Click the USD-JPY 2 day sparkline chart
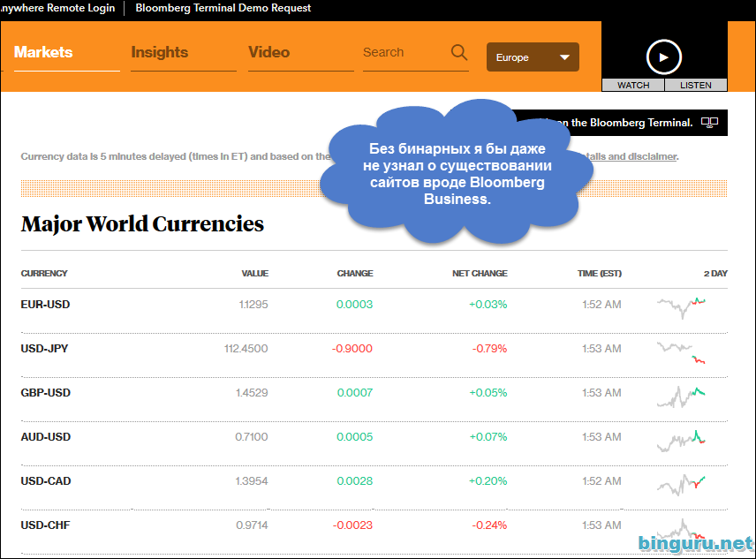 click(681, 351)
